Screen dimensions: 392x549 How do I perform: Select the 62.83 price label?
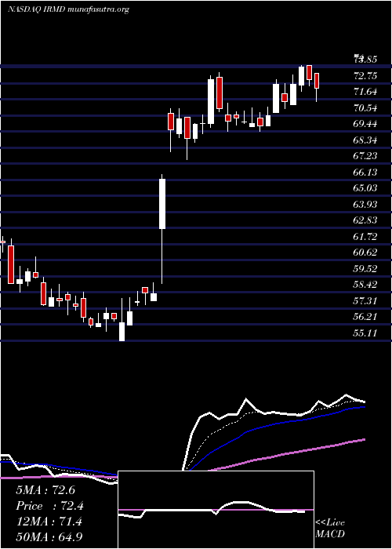(x=365, y=220)
